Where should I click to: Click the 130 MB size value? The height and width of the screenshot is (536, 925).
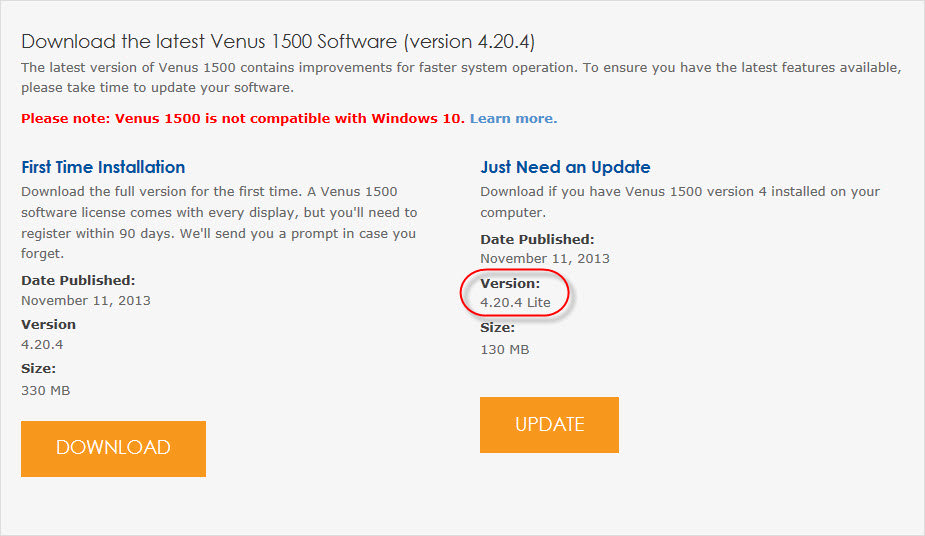click(x=505, y=350)
